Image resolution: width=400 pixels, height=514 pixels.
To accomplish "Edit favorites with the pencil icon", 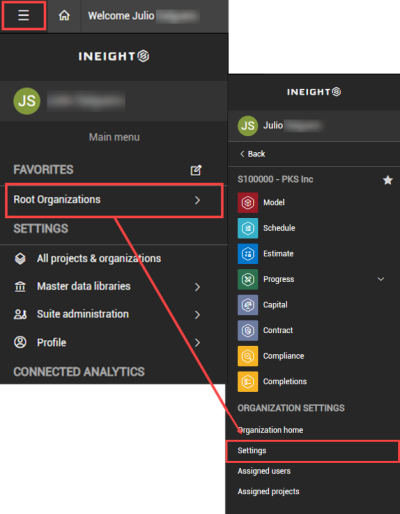I will coord(196,170).
